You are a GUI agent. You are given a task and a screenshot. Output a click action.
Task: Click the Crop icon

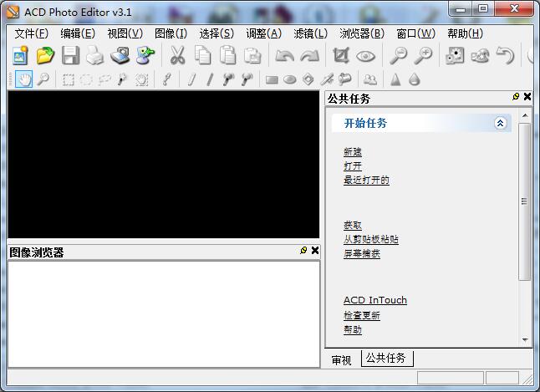(341, 55)
